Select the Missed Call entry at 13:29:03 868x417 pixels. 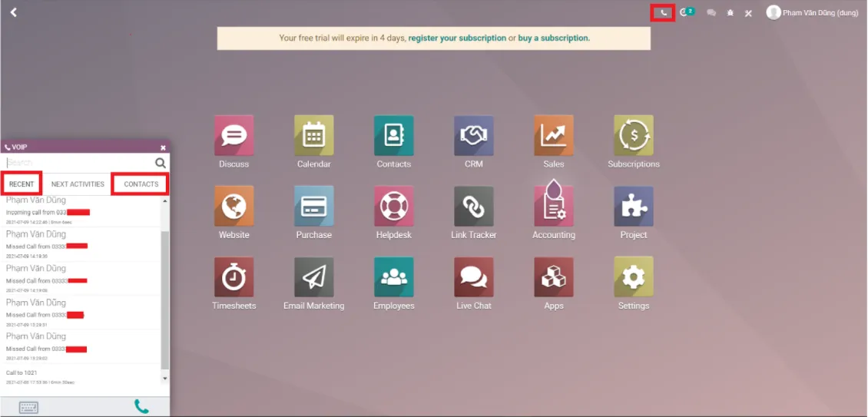[81, 346]
